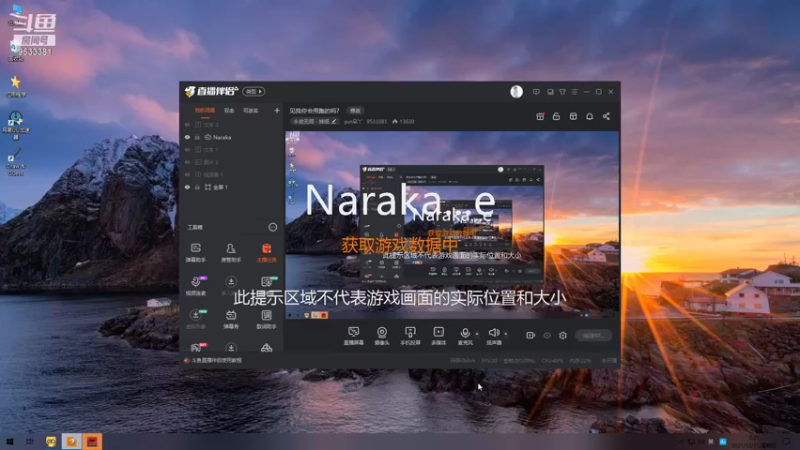Collapse the toolbox section (工具箱)
Image resolution: width=800 pixels, height=450 pixels.
(273, 227)
